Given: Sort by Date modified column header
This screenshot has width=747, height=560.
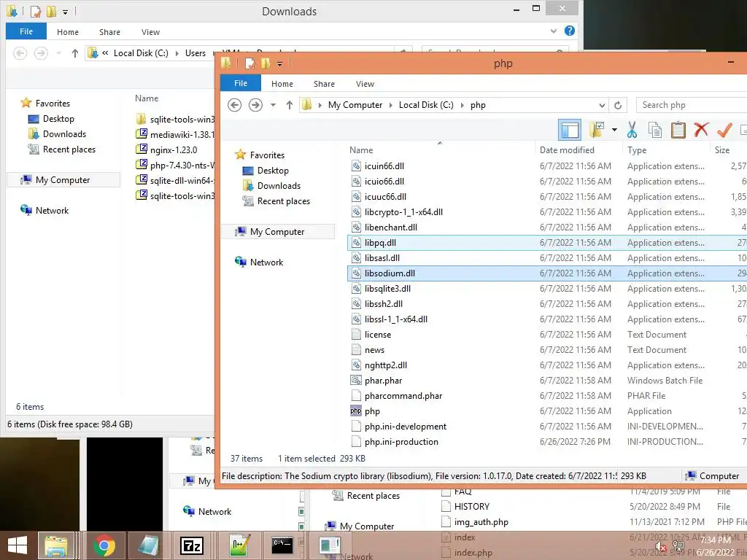Looking at the screenshot, I should 567,150.
